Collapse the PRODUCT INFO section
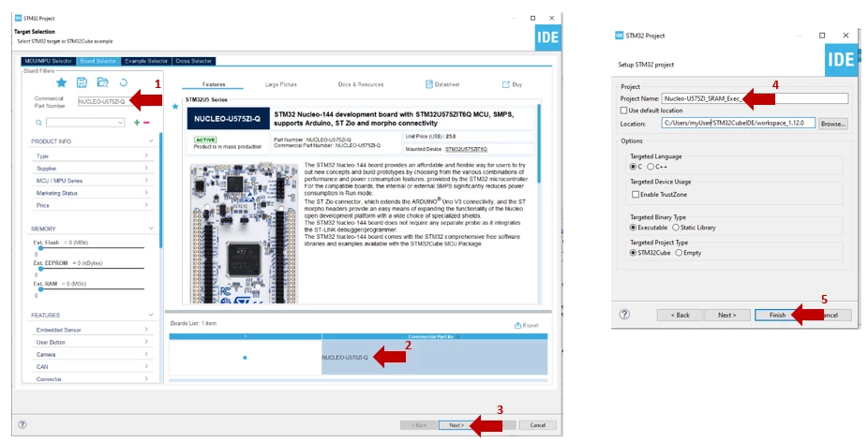This screenshot has height=443, width=868. pos(151,141)
